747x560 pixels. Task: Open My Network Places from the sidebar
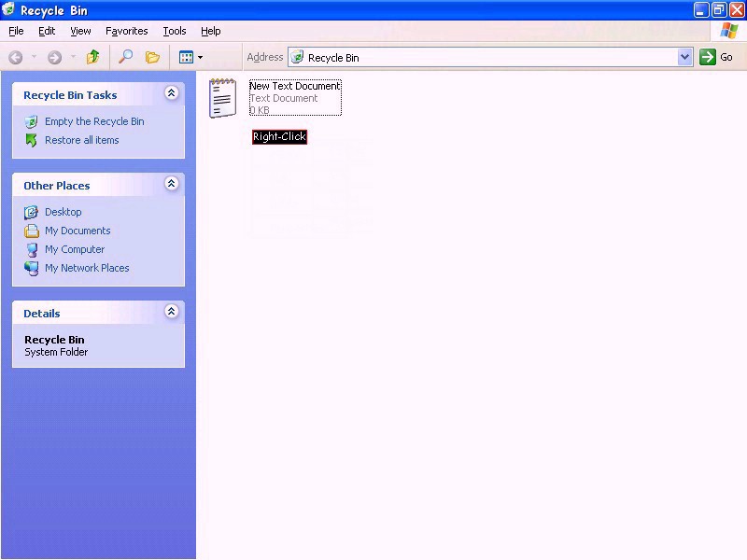87,268
